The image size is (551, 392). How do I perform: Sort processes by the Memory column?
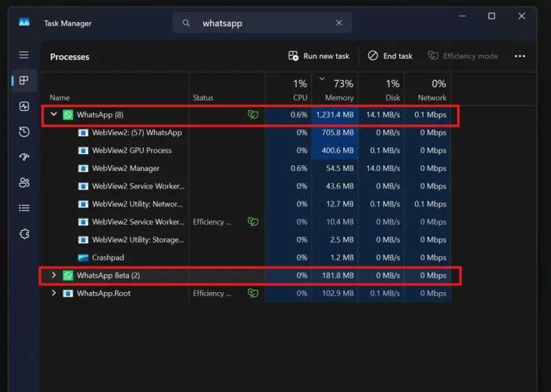coord(335,90)
